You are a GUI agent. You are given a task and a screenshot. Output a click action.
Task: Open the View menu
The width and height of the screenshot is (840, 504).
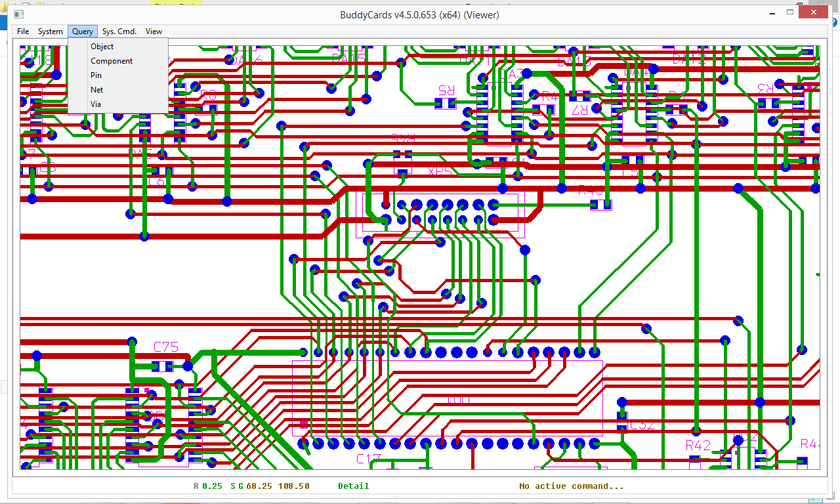pyautogui.click(x=154, y=31)
